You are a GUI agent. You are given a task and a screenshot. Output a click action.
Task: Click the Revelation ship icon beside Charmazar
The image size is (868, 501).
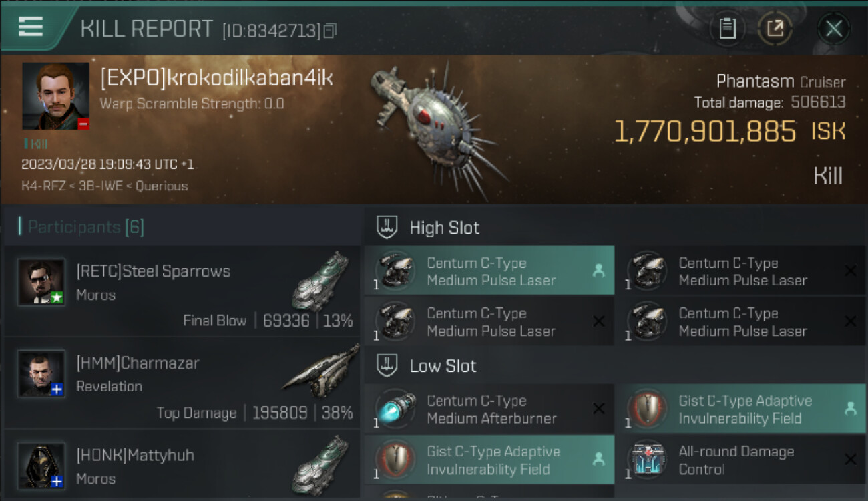pos(320,373)
